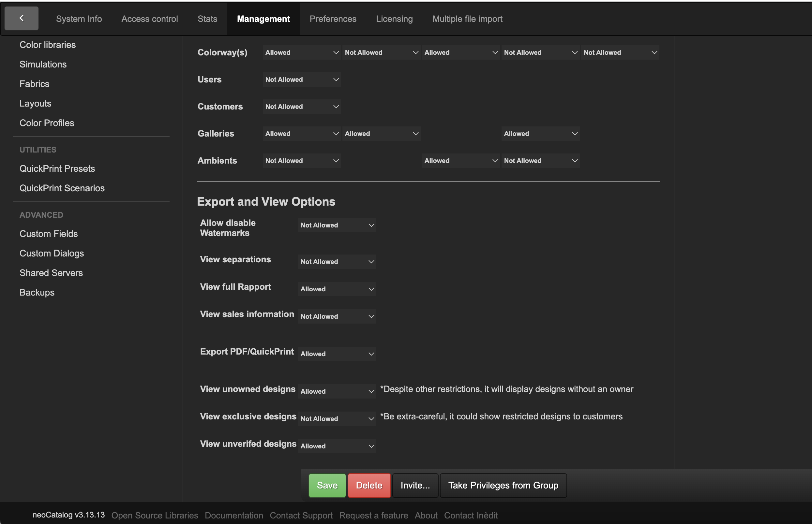Open the Customers permission dropdown
Image resolution: width=812 pixels, height=524 pixels.
301,107
